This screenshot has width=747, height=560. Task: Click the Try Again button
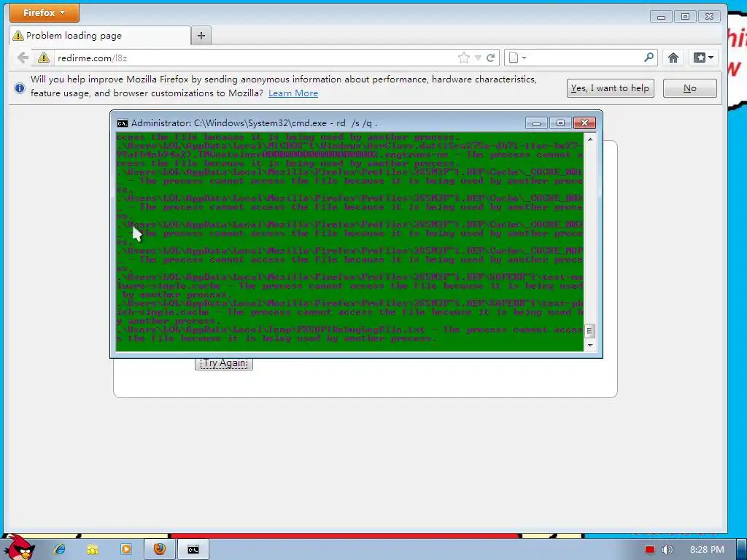224,363
